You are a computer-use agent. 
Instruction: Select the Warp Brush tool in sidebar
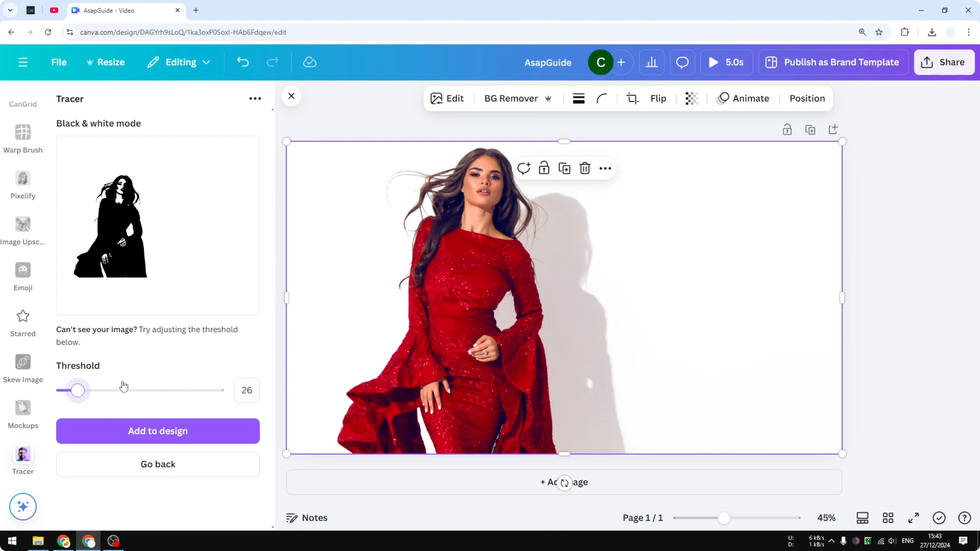[23, 138]
